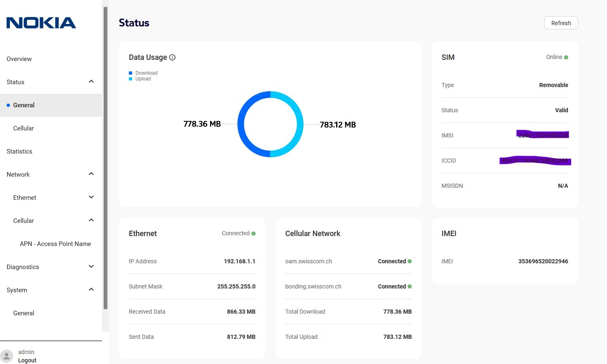This screenshot has height=364, width=607.
Task: Click the oam.swisscom.ch connected status dot
Action: point(410,261)
